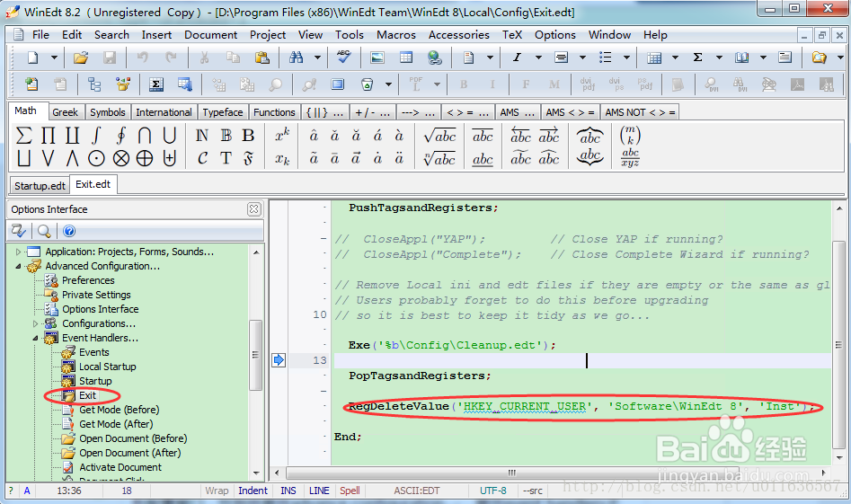Insert the overbrace abc symbol
Image resolution: width=851 pixels, height=504 pixels.
point(589,136)
